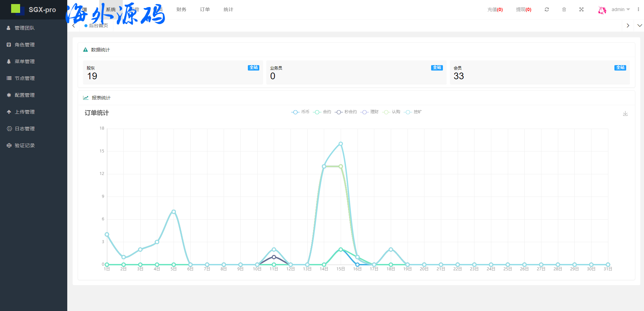Viewport: 644px width, 311px height.
Task: Open the admin account dropdown
Action: pyautogui.click(x=620, y=9)
